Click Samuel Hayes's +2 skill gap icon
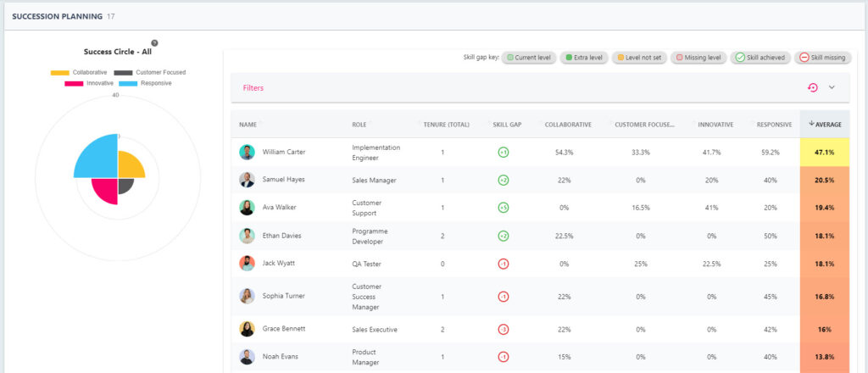868x373 pixels. [504, 181]
